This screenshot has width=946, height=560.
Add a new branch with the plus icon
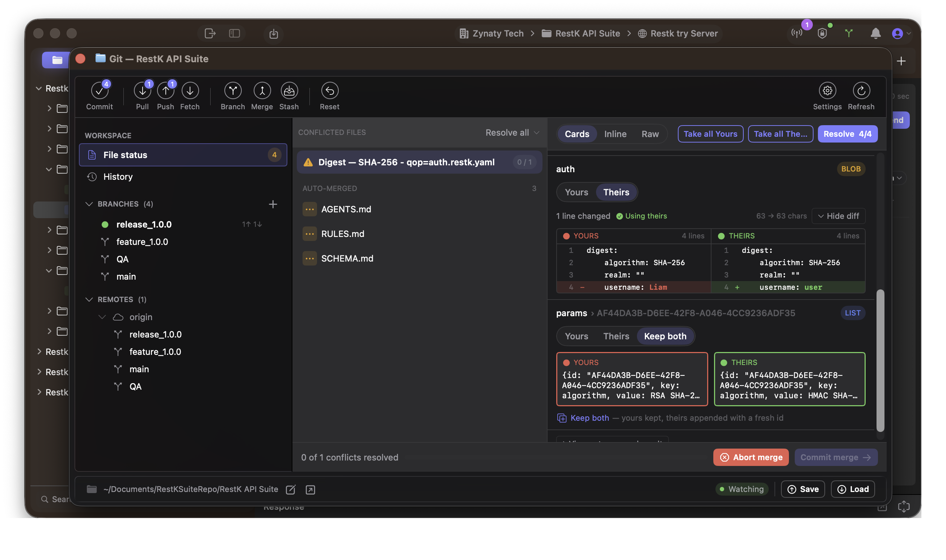pyautogui.click(x=273, y=204)
